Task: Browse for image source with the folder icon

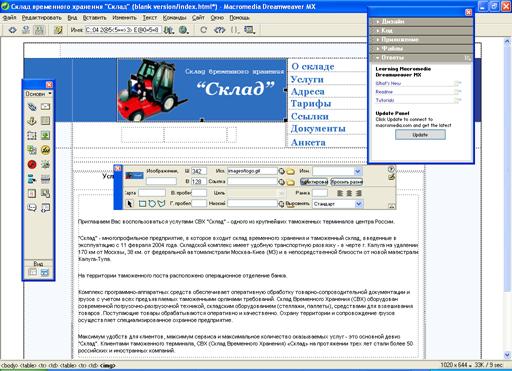Action: [x=291, y=171]
